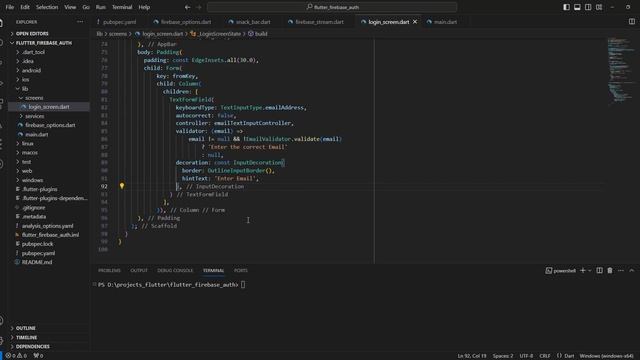Screen dimensions: 640x360
Task: Click the flutter_firebase_auth search box
Action: [x=332, y=7]
